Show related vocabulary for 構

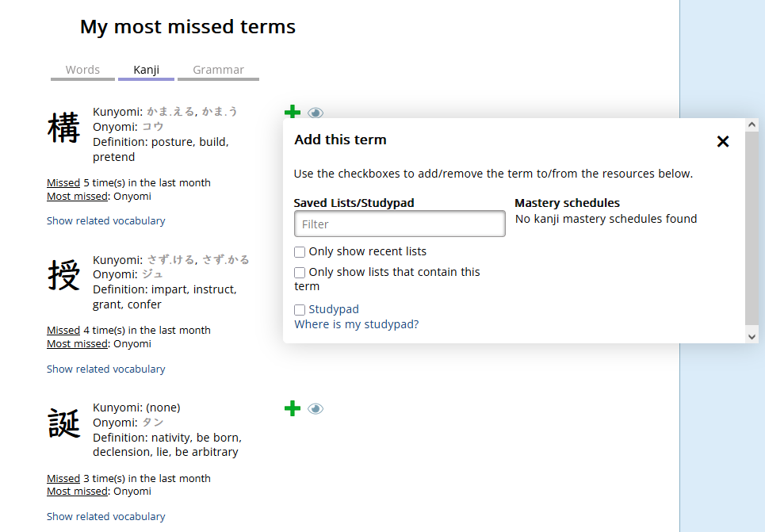[x=106, y=220]
